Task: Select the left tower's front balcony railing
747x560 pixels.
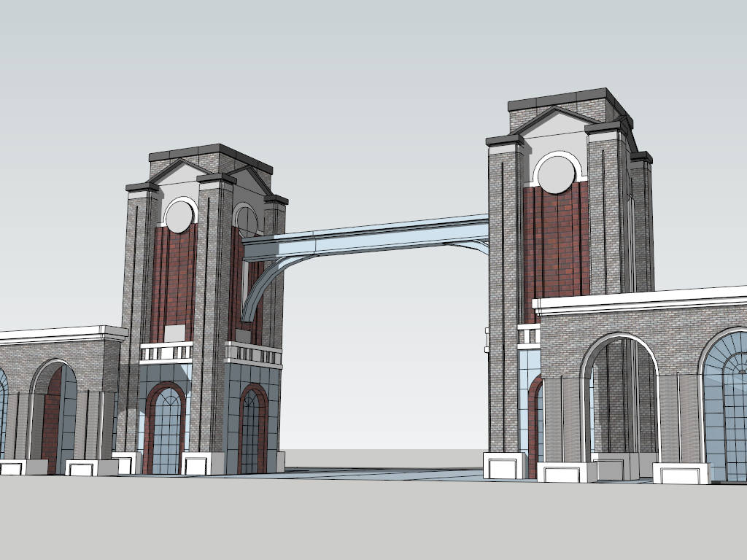Action: click(166, 352)
